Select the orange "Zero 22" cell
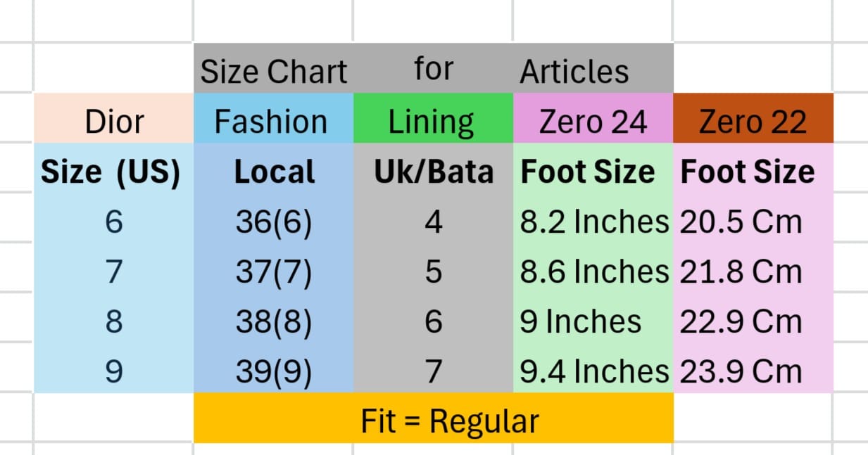This screenshot has height=455, width=868. coord(753,122)
